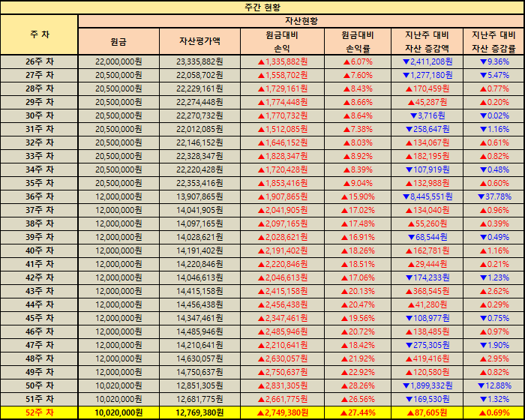Select the ▼12.88% cell in 50주 차

[x=493, y=385]
